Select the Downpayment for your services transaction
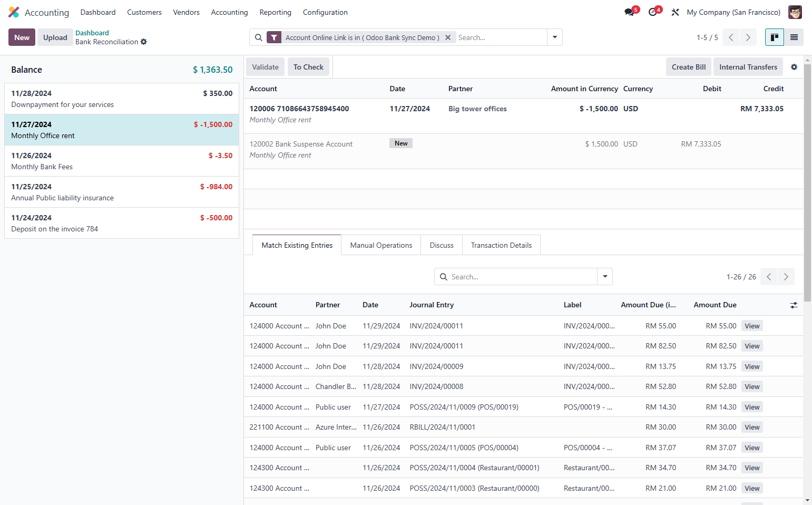 tap(122, 99)
